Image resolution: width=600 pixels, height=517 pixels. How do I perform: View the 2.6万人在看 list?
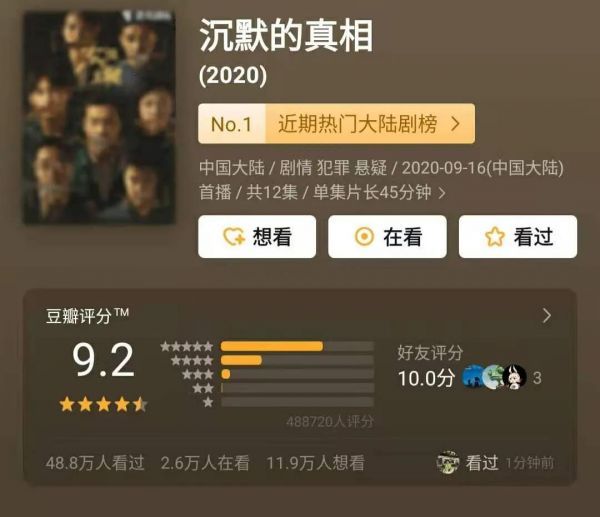click(x=205, y=463)
